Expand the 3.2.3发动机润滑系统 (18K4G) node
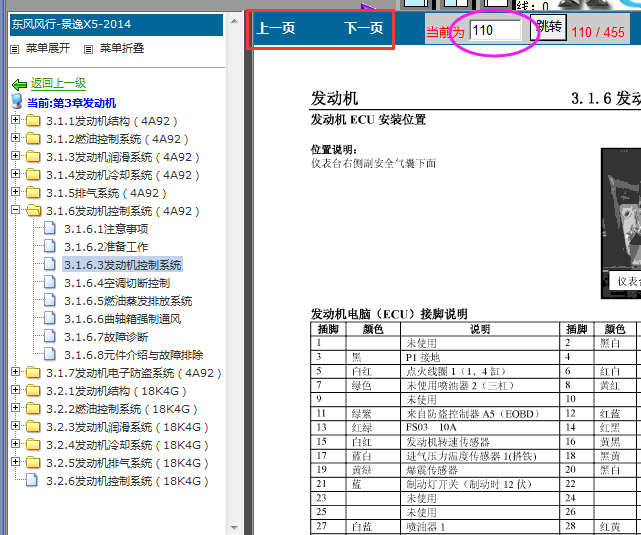641x535 pixels. (x=16, y=425)
